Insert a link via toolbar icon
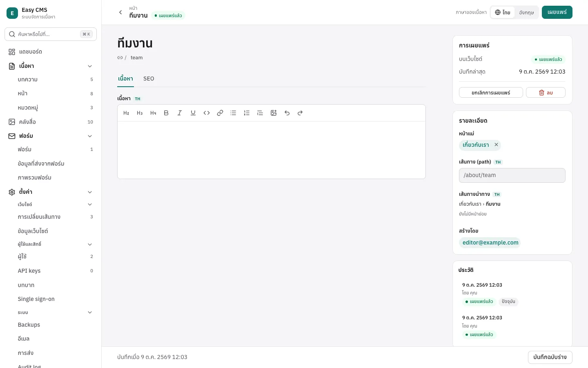The width and height of the screenshot is (588, 368). [x=220, y=113]
